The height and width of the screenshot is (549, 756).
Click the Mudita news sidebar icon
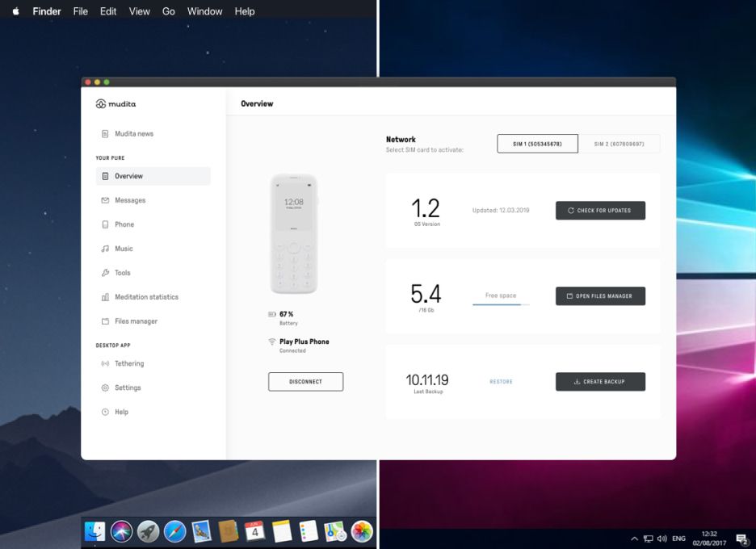(x=105, y=133)
